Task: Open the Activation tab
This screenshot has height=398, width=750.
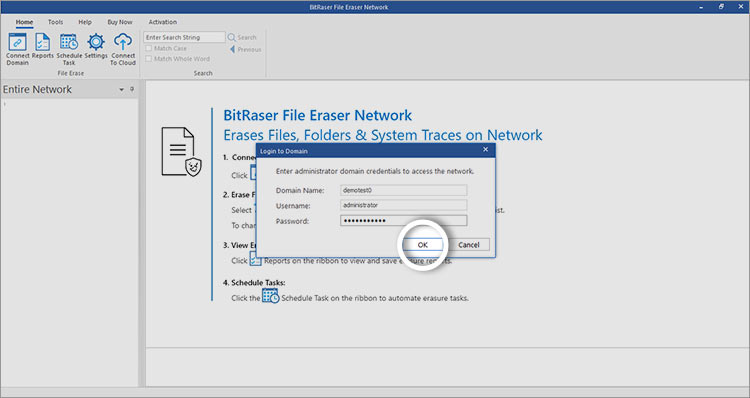Action: 163,22
